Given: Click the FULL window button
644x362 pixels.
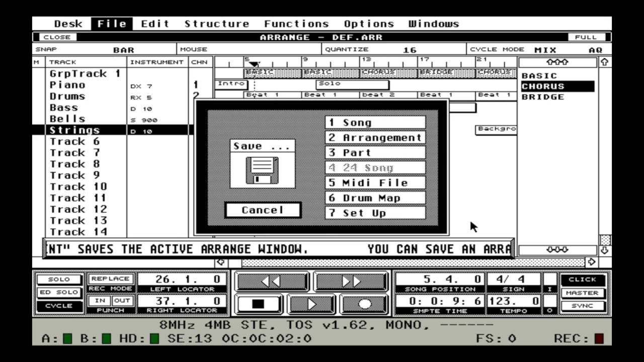Looking at the screenshot, I should [586, 37].
